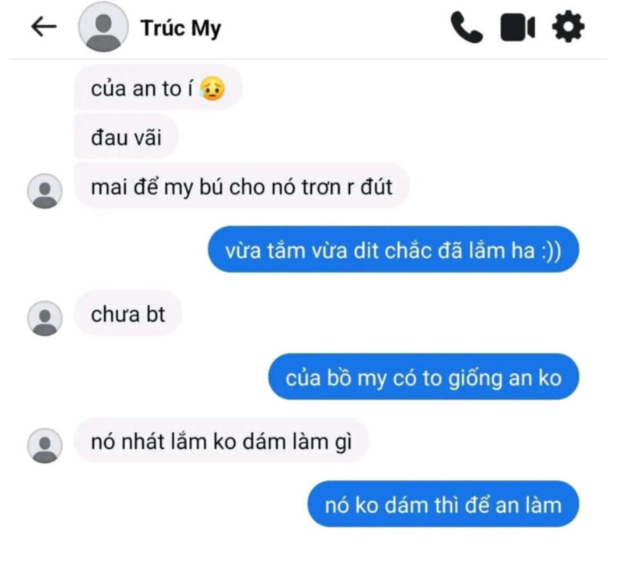Open chat settings gear icon

568,27
